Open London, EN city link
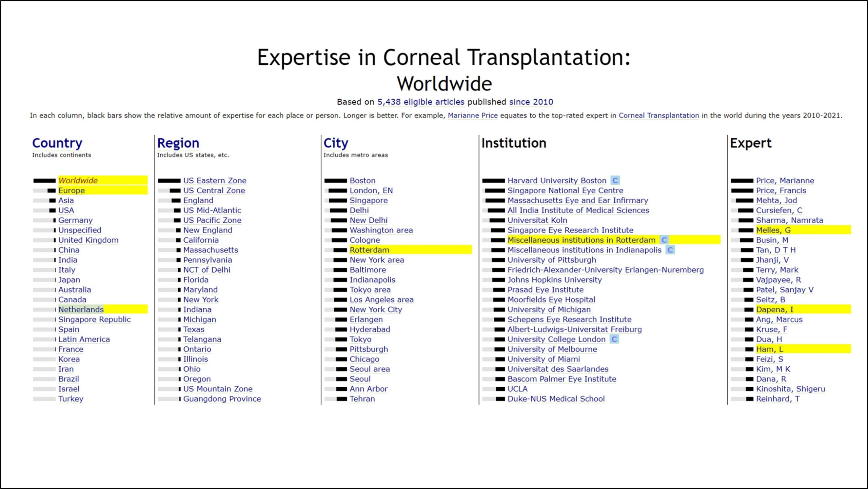868x489 pixels. 371,190
